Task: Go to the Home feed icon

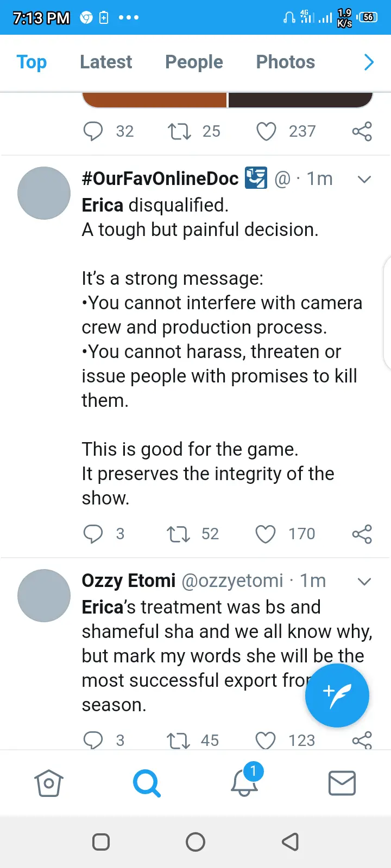Action: pos(49,783)
